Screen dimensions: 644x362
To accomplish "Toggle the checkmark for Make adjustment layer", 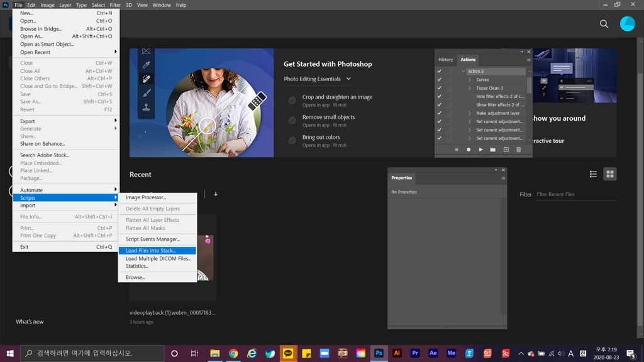I will coord(439,113).
